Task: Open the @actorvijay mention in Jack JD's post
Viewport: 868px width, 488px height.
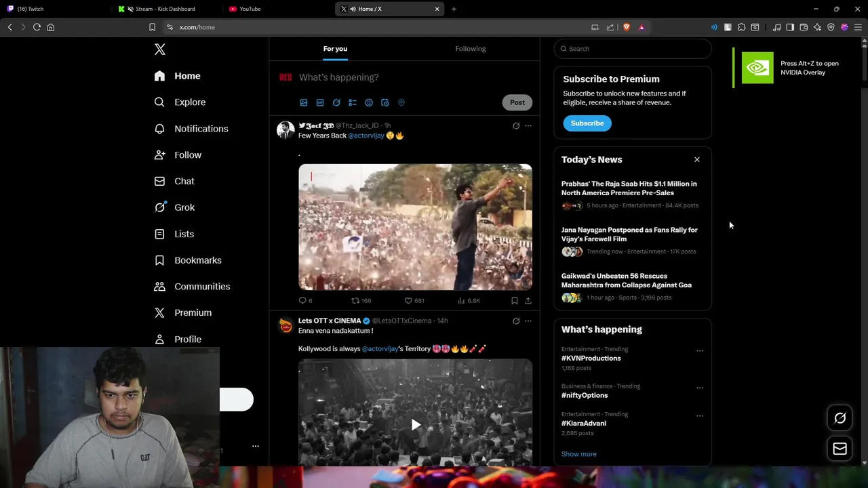Action: tap(366, 136)
